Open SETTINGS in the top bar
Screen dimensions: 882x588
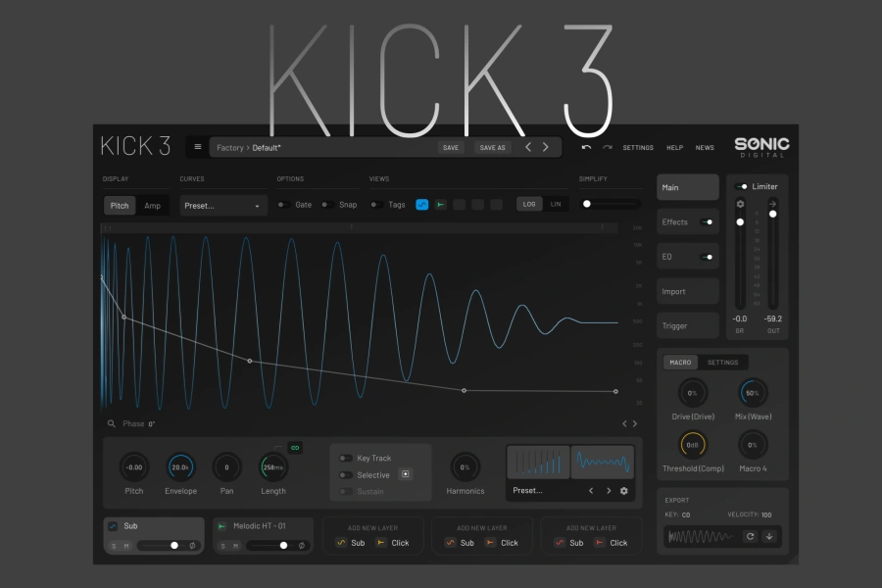coord(638,147)
